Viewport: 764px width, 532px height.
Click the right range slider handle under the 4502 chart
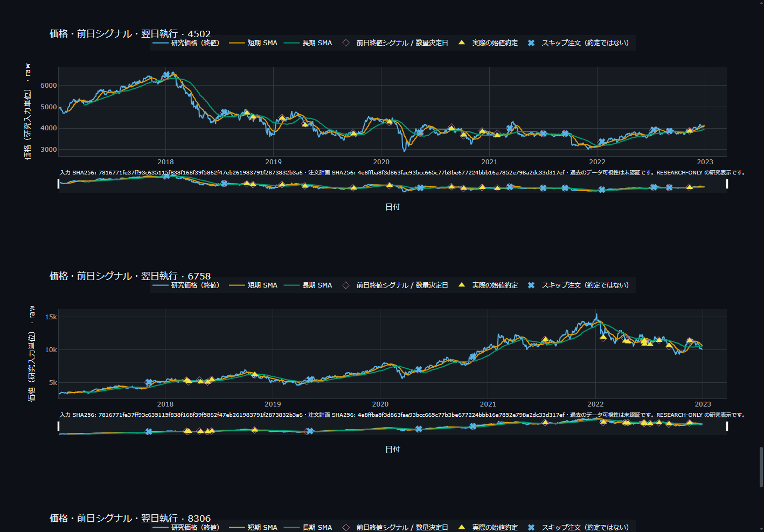727,184
